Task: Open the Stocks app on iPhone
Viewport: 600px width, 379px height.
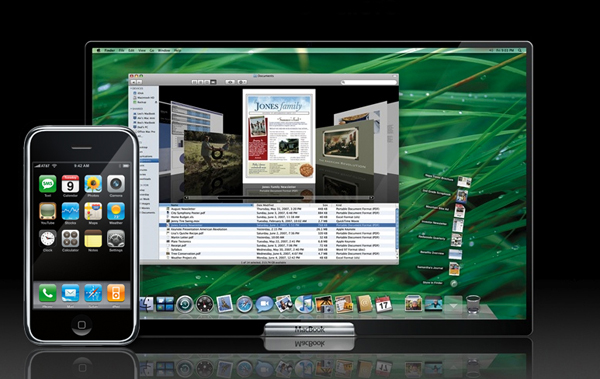Action: click(70, 211)
